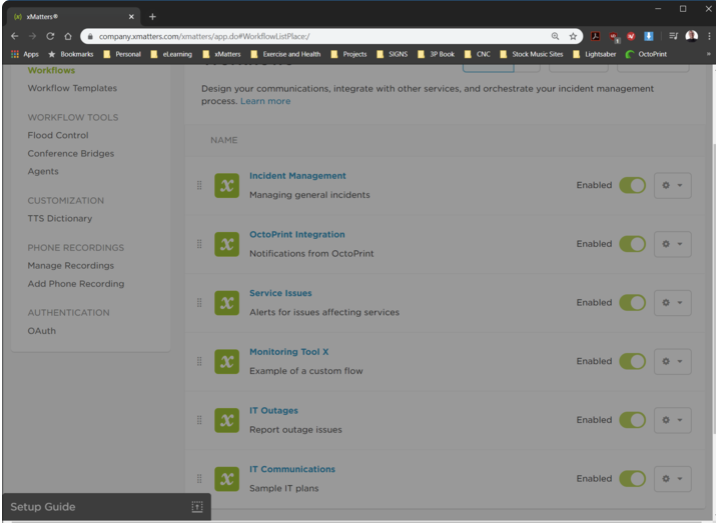Open the xMatters bookmarks folder
Viewport: 716px width, 523px height.
(x=221, y=54)
